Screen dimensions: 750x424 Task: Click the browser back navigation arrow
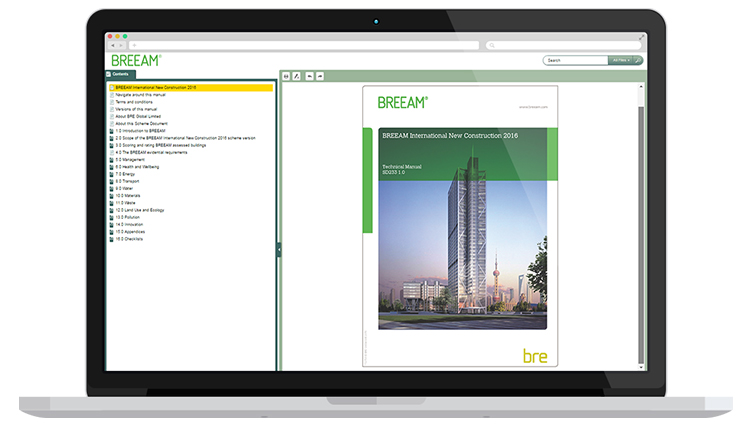(113, 45)
